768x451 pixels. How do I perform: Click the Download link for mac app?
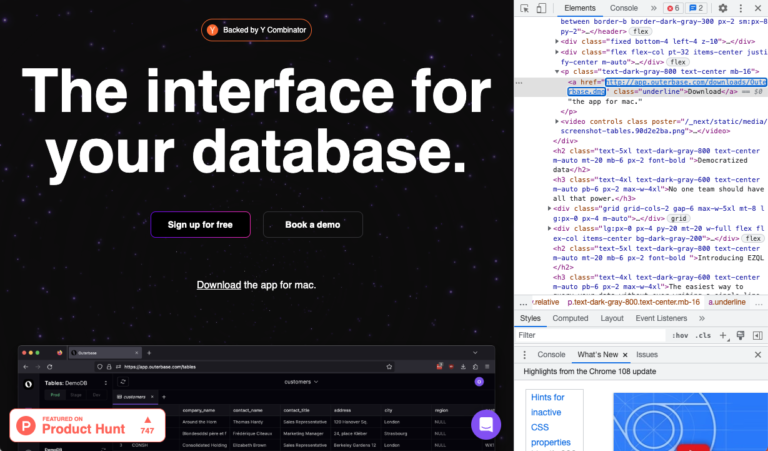pyautogui.click(x=218, y=285)
